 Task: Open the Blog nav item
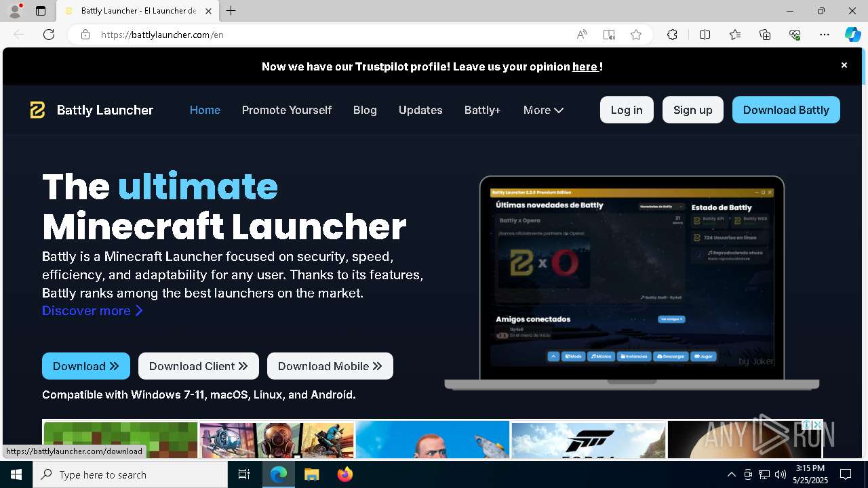point(365,110)
